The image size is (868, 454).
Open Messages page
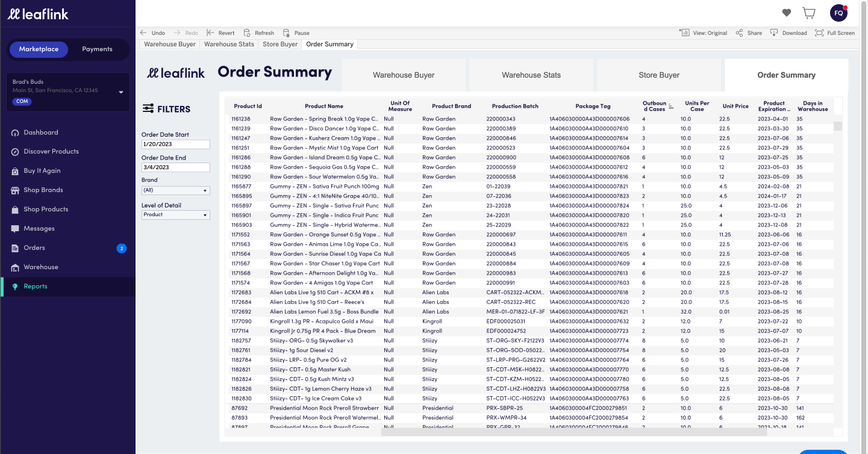(x=39, y=229)
